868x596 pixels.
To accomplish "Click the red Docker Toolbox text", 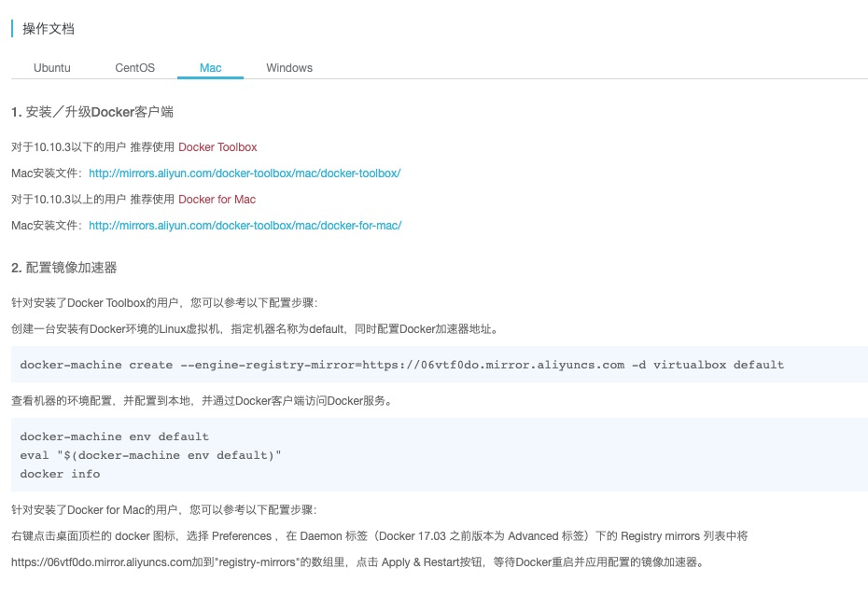I will [217, 147].
